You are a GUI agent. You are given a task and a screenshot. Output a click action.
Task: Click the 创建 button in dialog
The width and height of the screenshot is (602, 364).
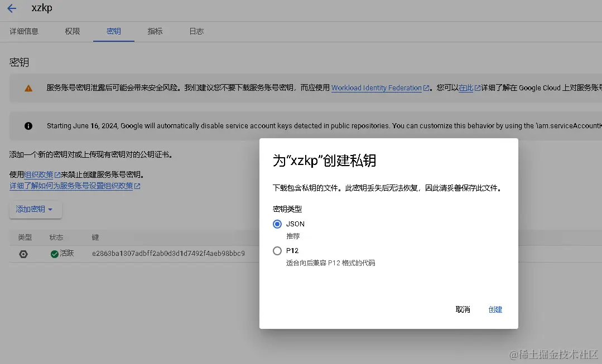click(495, 309)
